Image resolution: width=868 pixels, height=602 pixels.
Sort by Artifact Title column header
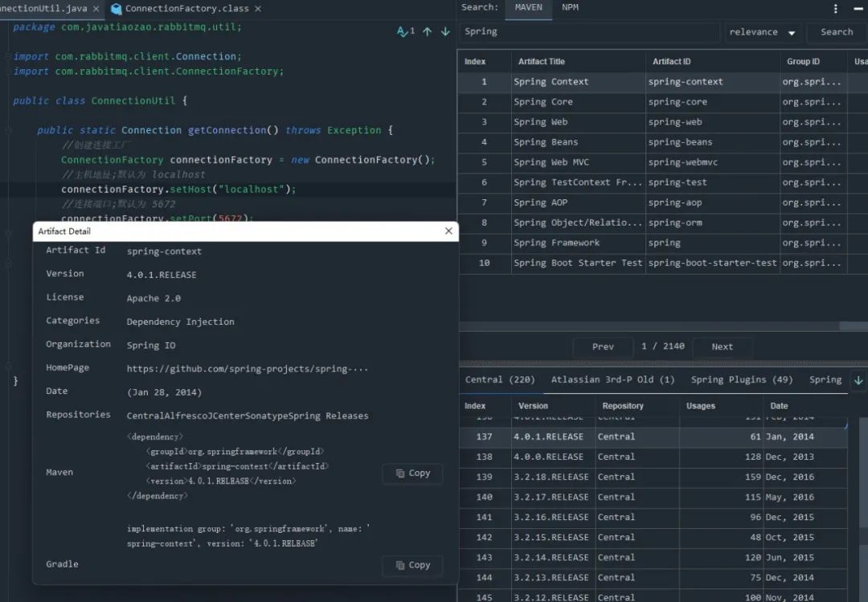(x=577, y=61)
